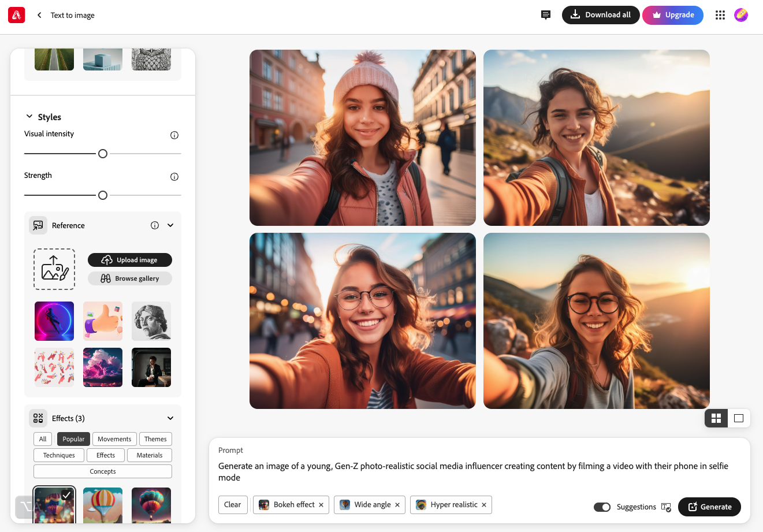Click the feedback comment icon in the top bar
This screenshot has height=532, width=763.
(x=545, y=15)
